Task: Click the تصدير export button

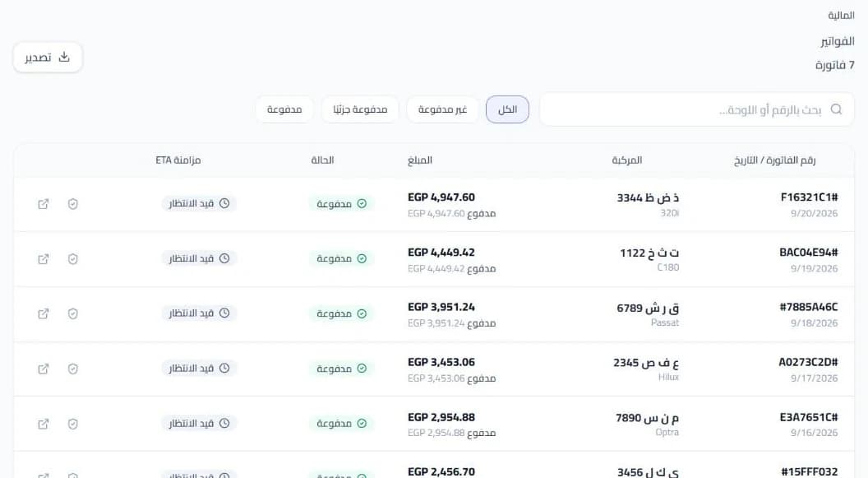Action: (x=48, y=57)
